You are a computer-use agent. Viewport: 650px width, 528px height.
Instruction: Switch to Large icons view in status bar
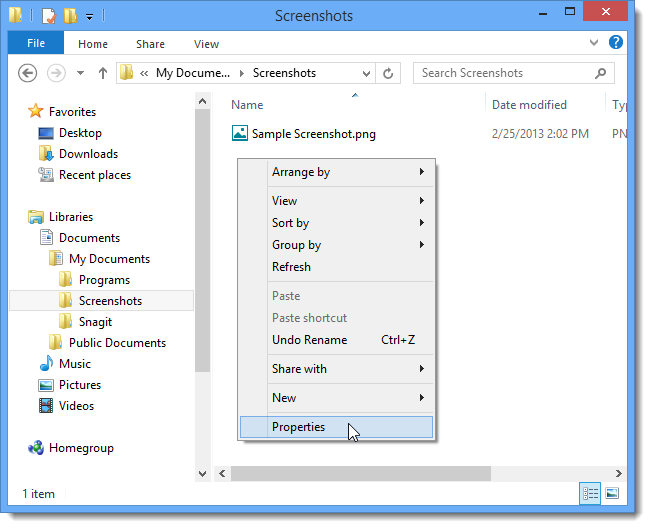click(612, 493)
